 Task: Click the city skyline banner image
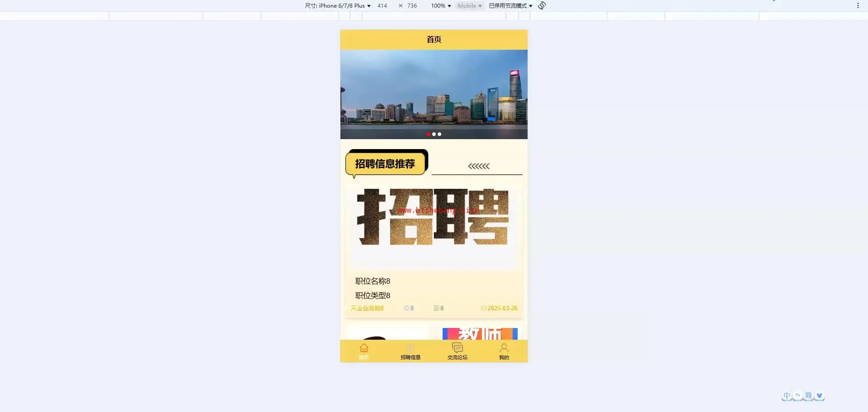pos(434,94)
